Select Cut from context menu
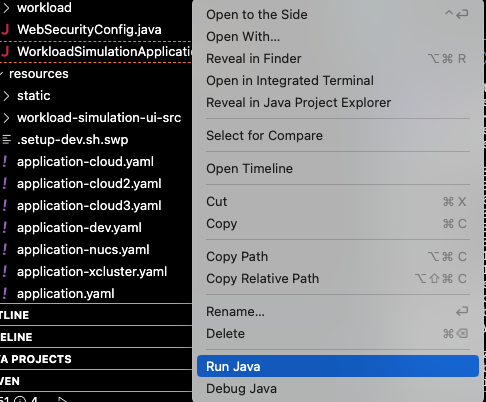 click(x=338, y=202)
